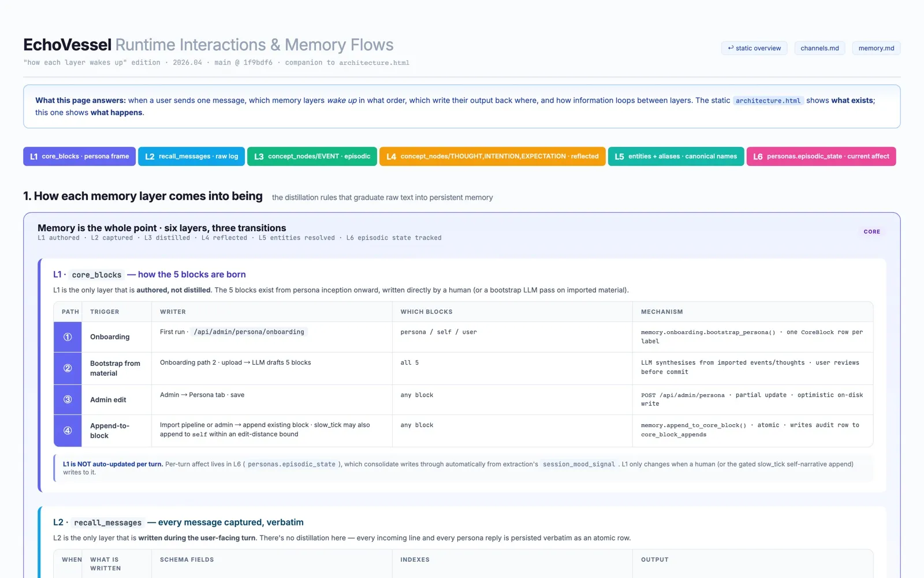Viewport: 924px width, 578px height.
Task: Click 'Memory is the whole point' heading
Action: click(x=162, y=228)
